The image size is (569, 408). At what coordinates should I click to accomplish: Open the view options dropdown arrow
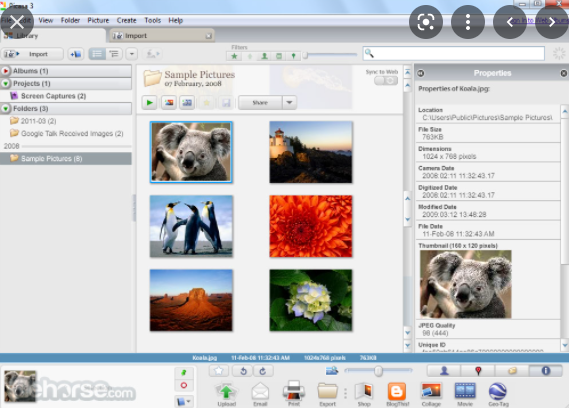[132, 54]
